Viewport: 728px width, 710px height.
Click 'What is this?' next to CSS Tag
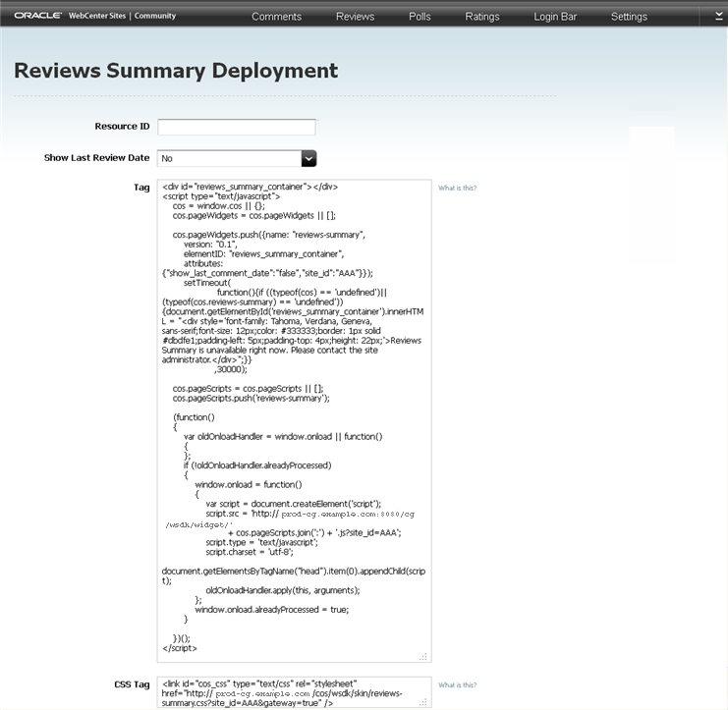[x=457, y=684]
